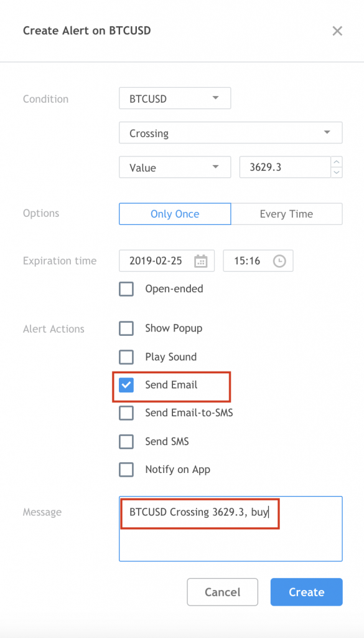
Task: Expand the Value dropdown
Action: coord(175,167)
